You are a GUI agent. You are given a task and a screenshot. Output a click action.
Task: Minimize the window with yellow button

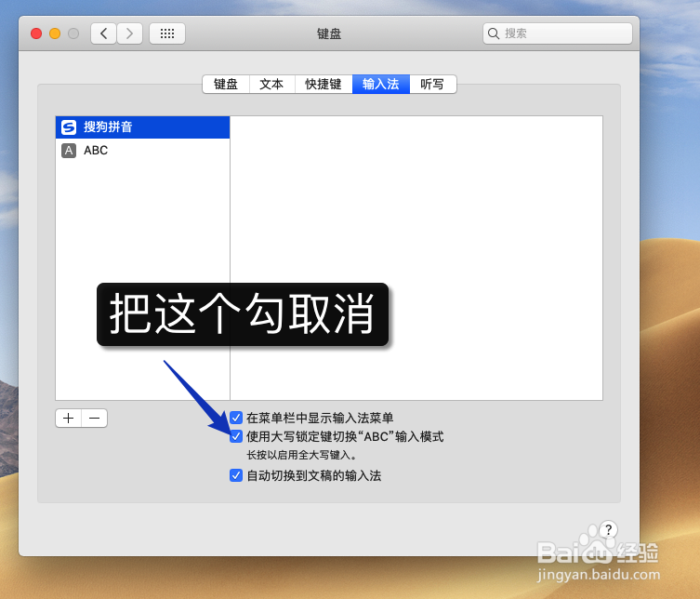(x=55, y=33)
